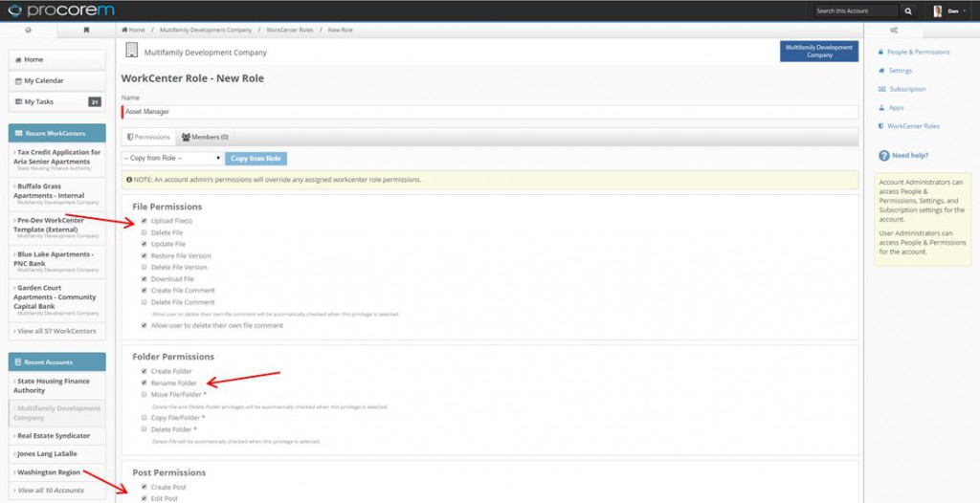Click Multifamily Development Company breadcrumb
The image size is (980, 503).
206,30
